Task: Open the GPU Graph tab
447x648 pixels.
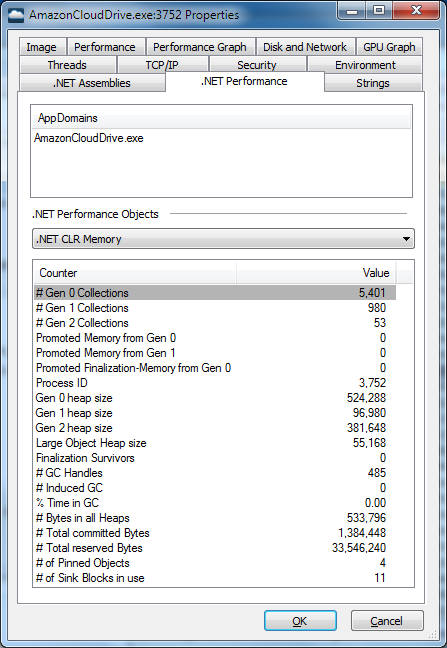Action: coord(389,47)
